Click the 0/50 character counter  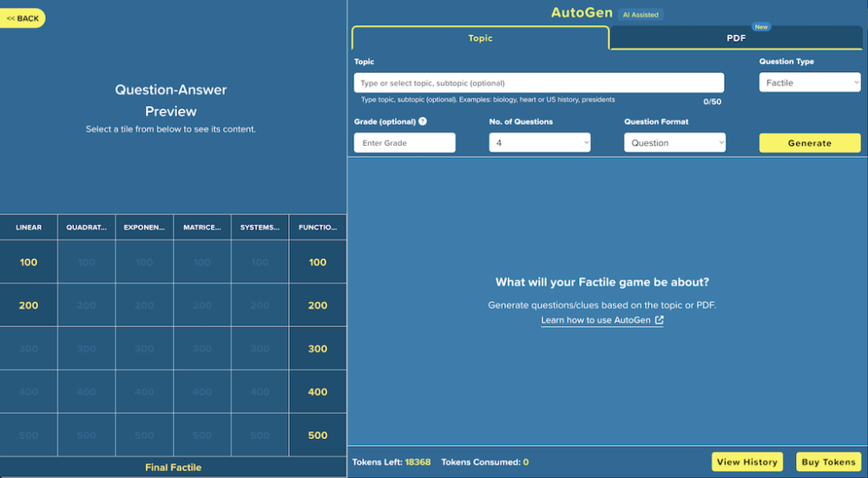point(712,101)
